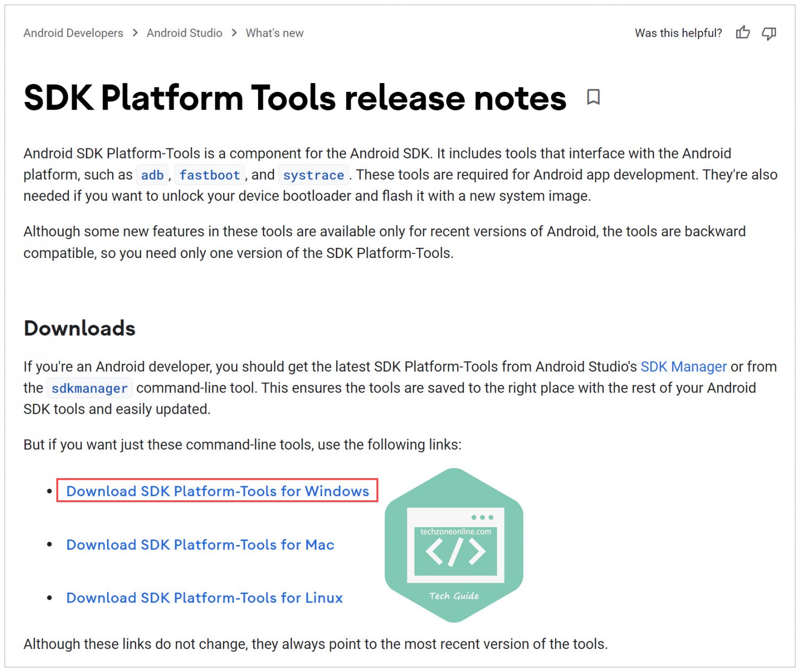
Task: Click the chevron after Android Developers breadcrumb
Action: [x=135, y=33]
